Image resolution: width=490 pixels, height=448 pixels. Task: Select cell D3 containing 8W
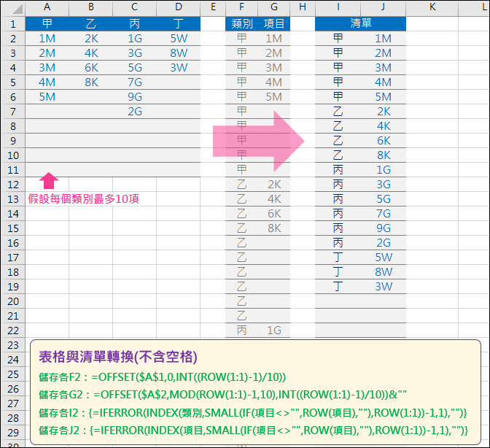[179, 53]
